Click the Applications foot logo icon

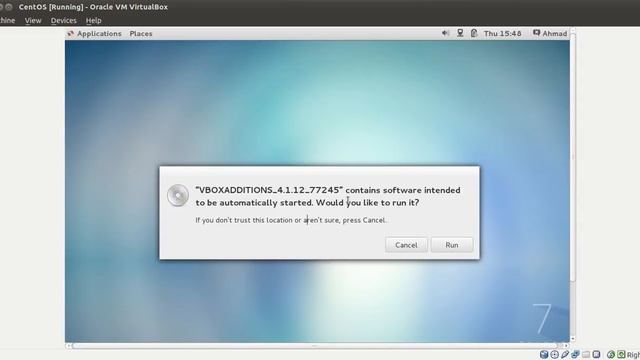[x=71, y=33]
